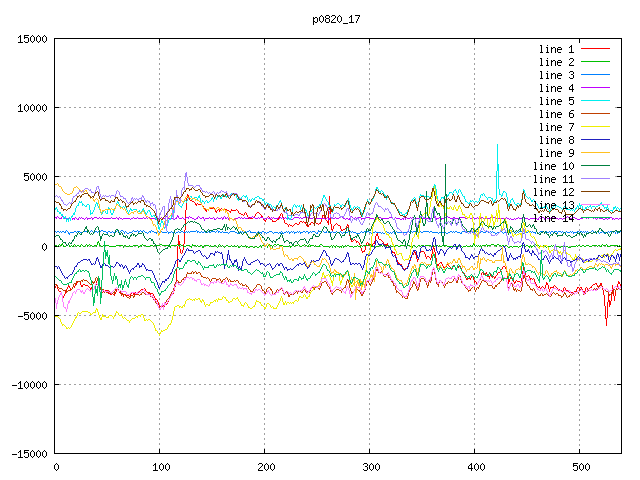Click the lavender line 11 legend sample
This screenshot has width=640, height=480.
(594, 179)
